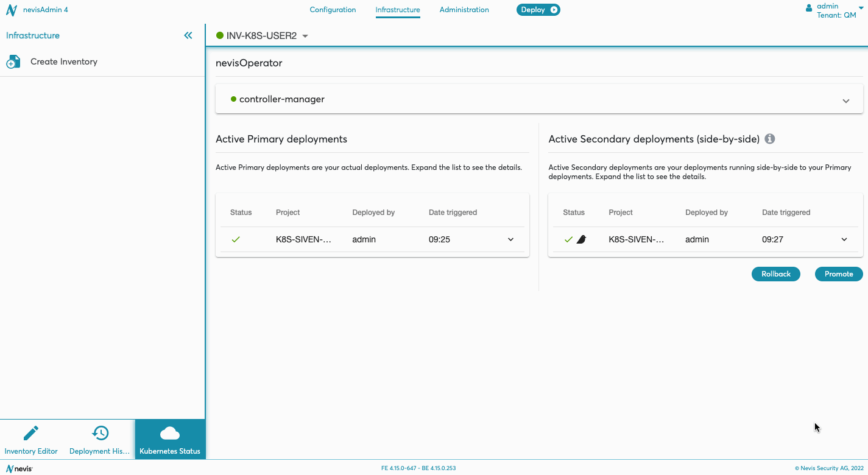The height and width of the screenshot is (475, 868).
Task: Open the admin tenant dropdown arrow
Action: tap(861, 7)
